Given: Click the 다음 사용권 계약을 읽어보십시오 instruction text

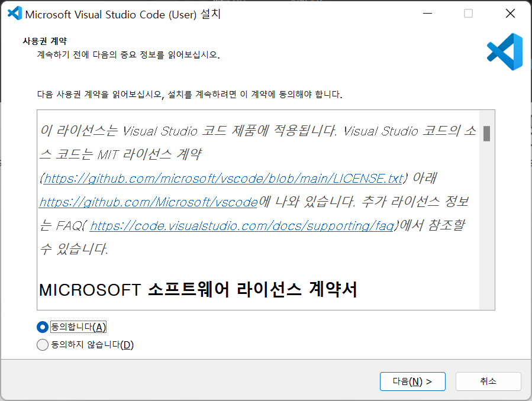Looking at the screenshot, I should point(189,94).
